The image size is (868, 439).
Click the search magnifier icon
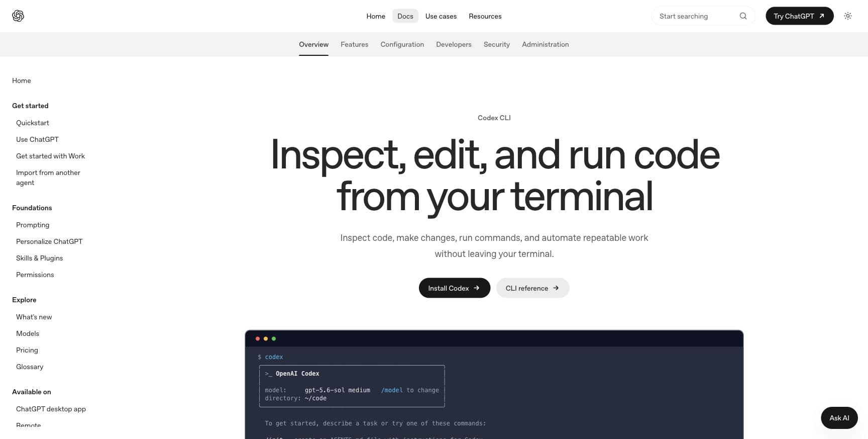[743, 16]
